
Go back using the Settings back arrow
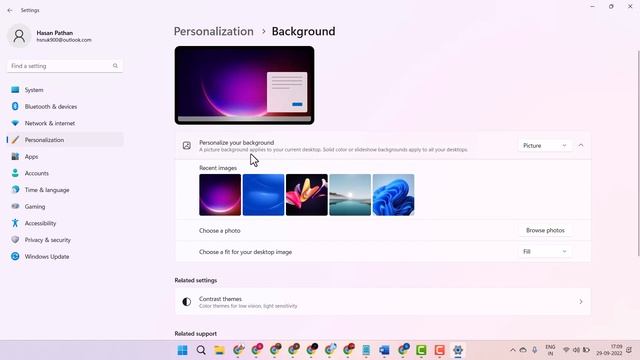pos(10,10)
